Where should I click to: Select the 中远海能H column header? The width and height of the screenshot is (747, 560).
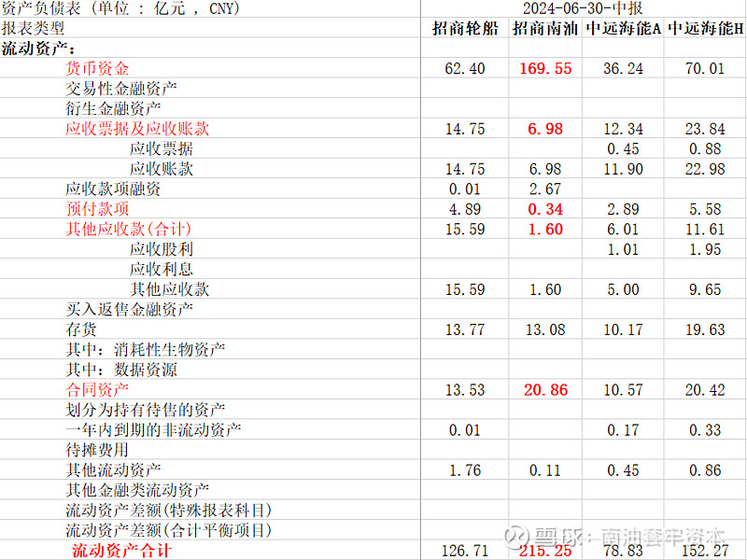[705, 29]
